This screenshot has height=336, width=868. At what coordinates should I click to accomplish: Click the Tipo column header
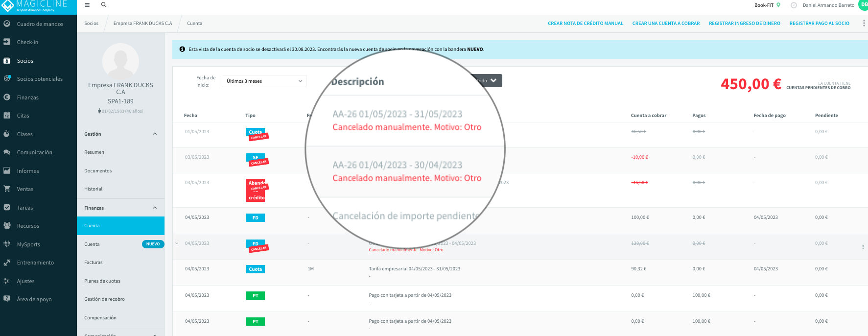[250, 116]
